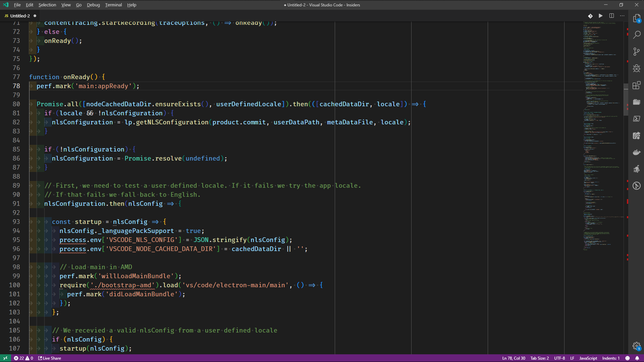Show errors and warnings count 22
The height and width of the screenshot is (362, 644).
pos(23,358)
